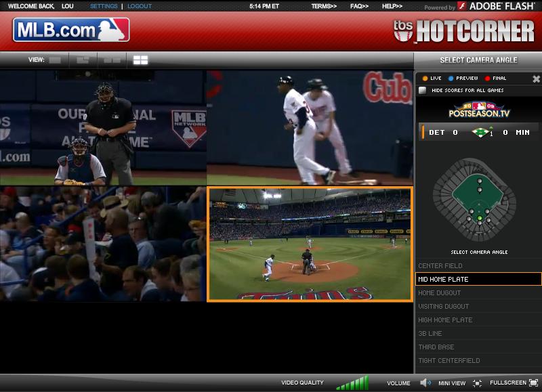Click the Fullscreen label
542x392 pixels.
[507, 383]
